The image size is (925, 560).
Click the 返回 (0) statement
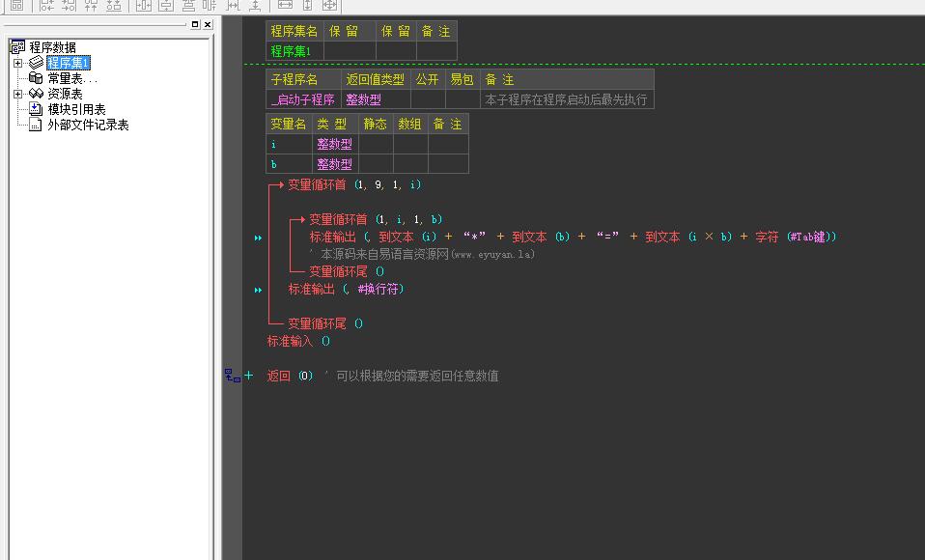click(x=290, y=376)
